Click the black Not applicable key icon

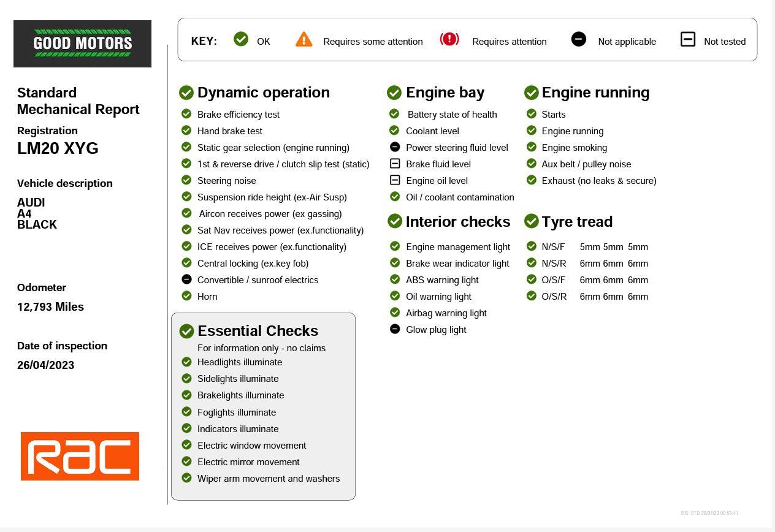click(578, 39)
